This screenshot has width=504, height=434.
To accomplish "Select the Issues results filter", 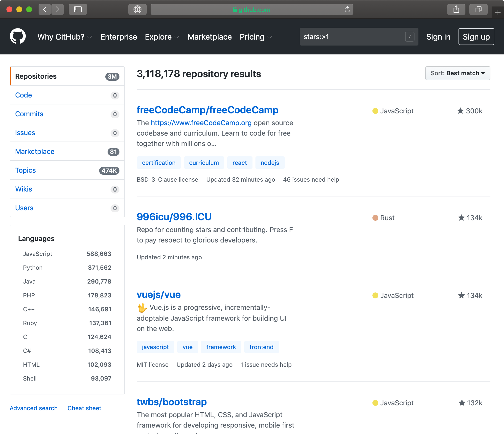I will click(67, 133).
